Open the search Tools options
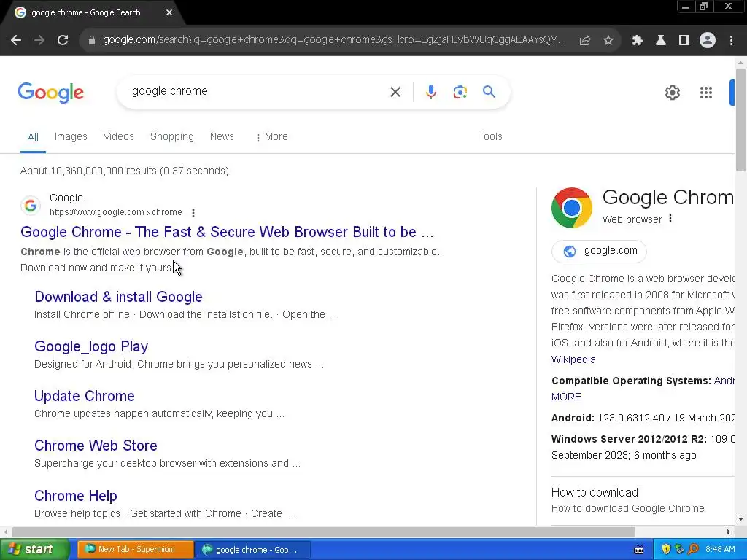This screenshot has width=747, height=560. point(489,136)
